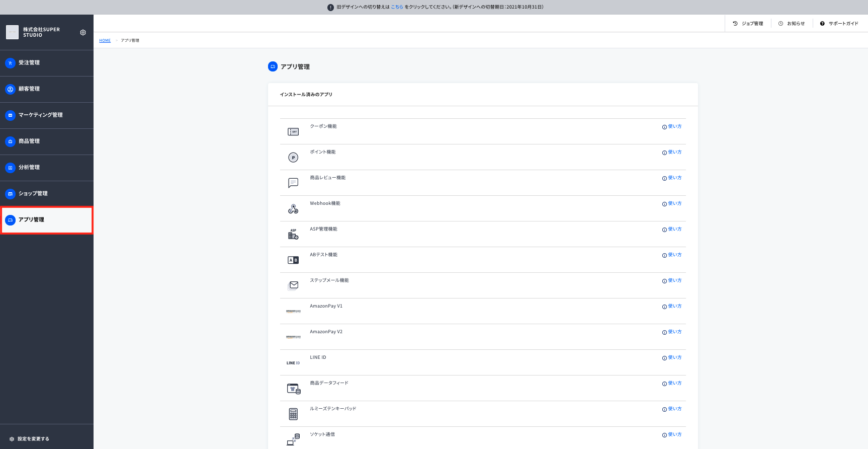Click the 顧客管理 sidebar icon
Viewport: 868px width, 449px height.
click(10, 89)
